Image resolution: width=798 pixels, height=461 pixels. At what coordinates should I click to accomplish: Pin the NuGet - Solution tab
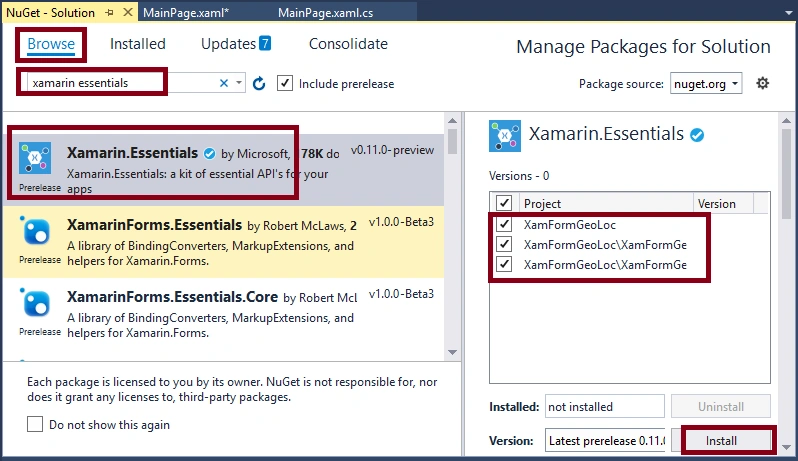[109, 13]
